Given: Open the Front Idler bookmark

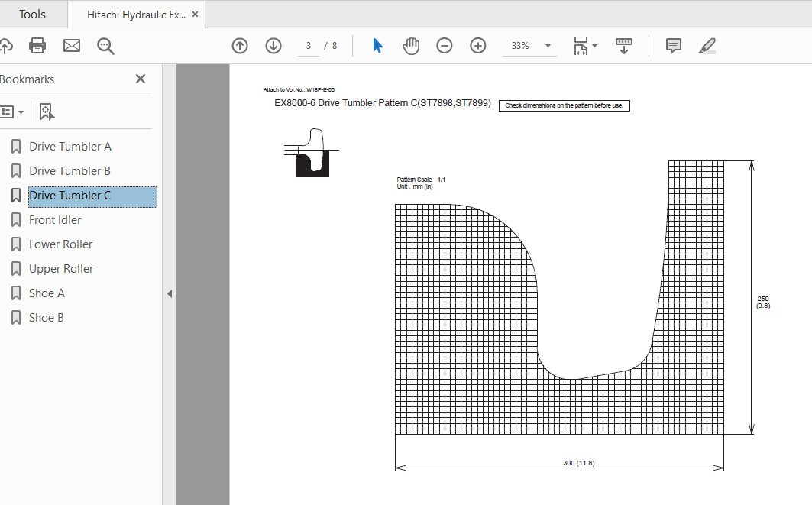Looking at the screenshot, I should coord(55,220).
